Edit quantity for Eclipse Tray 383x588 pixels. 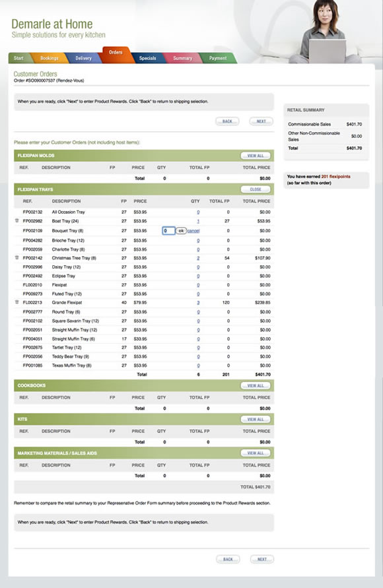click(x=198, y=277)
